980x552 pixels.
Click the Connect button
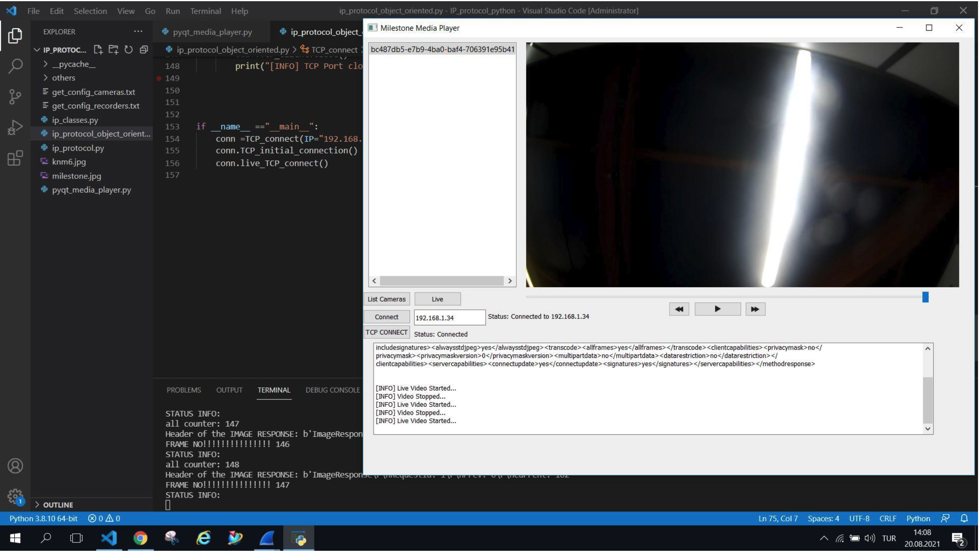[x=387, y=317]
